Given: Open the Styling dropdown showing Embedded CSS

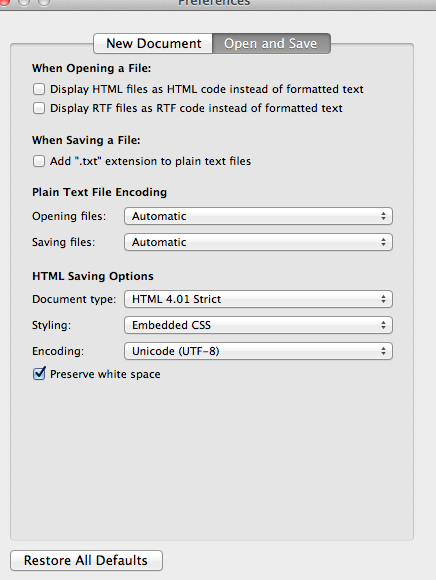Looking at the screenshot, I should (x=258, y=325).
